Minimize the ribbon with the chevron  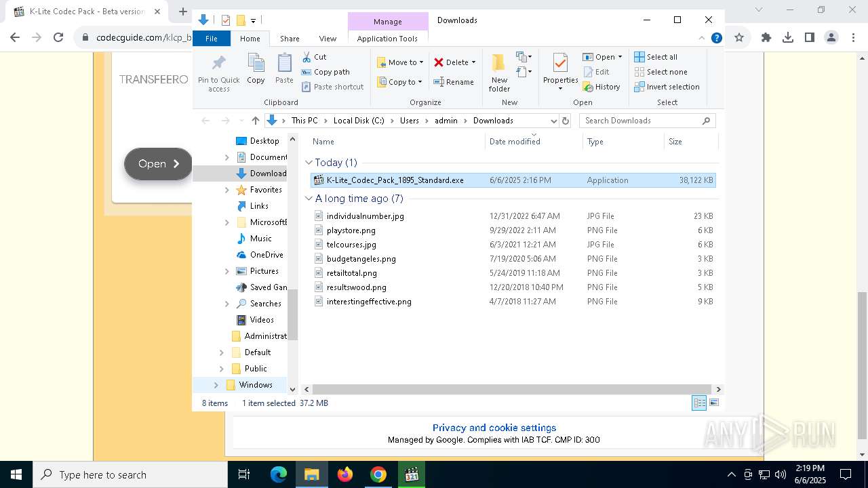click(702, 38)
